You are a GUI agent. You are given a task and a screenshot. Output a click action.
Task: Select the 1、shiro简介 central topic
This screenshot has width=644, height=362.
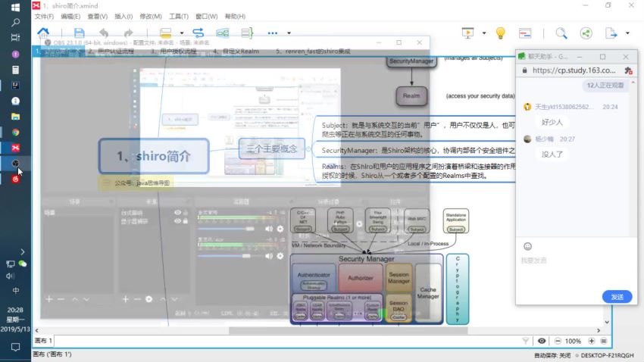pyautogui.click(x=154, y=156)
